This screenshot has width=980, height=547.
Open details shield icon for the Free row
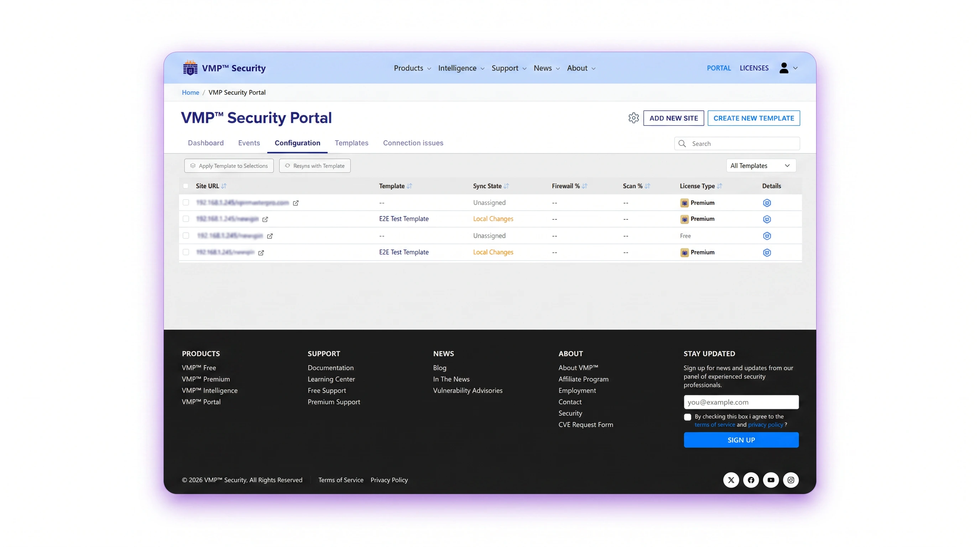coord(767,236)
